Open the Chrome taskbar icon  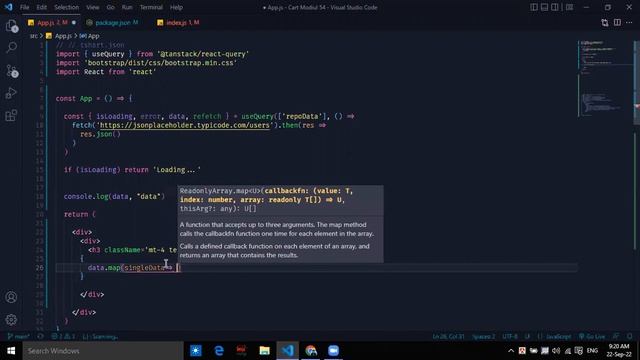[x=311, y=351]
